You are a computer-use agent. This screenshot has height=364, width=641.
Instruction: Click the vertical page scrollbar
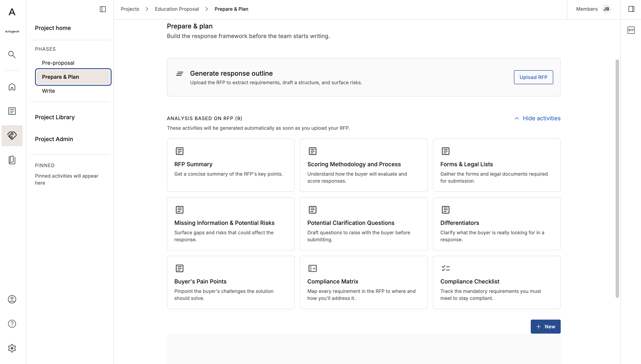[x=617, y=179]
